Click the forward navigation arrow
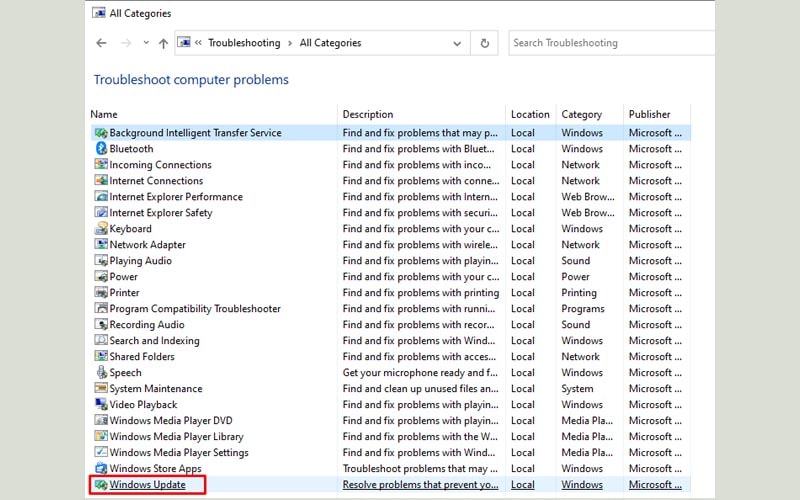 click(x=126, y=43)
